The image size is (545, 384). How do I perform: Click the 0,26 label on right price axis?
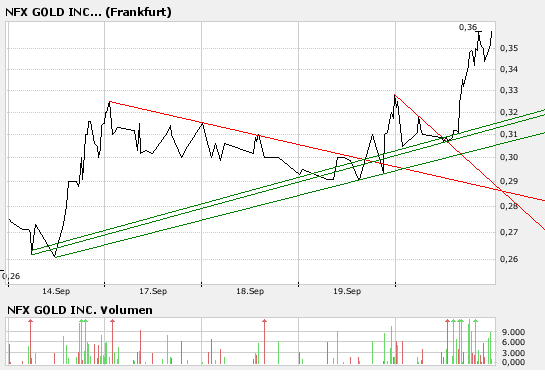tap(509, 259)
